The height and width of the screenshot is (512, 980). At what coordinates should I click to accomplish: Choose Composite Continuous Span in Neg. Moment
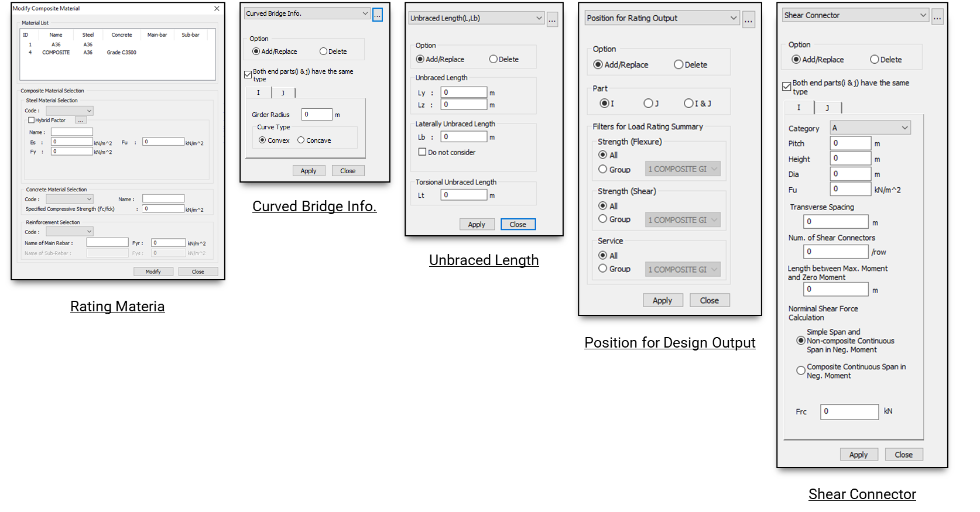tap(800, 370)
